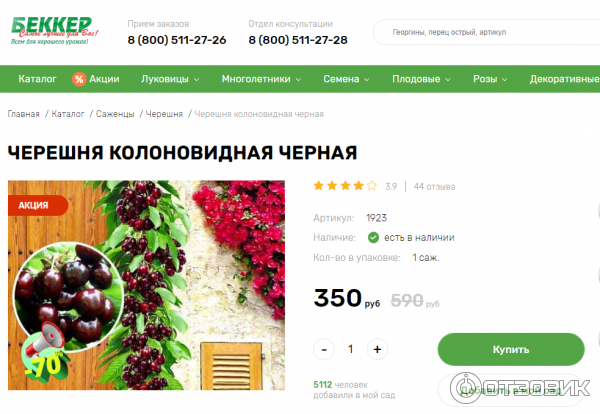
Task: Open the Акции percent icon
Action: (x=79, y=79)
